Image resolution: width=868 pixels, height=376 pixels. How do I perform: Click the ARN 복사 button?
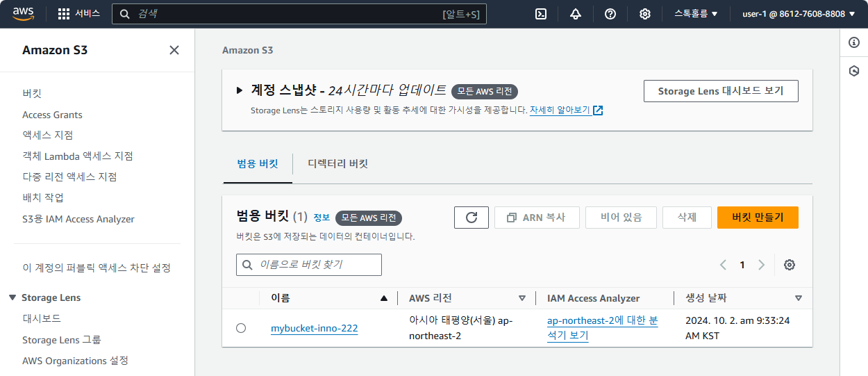[x=536, y=218]
